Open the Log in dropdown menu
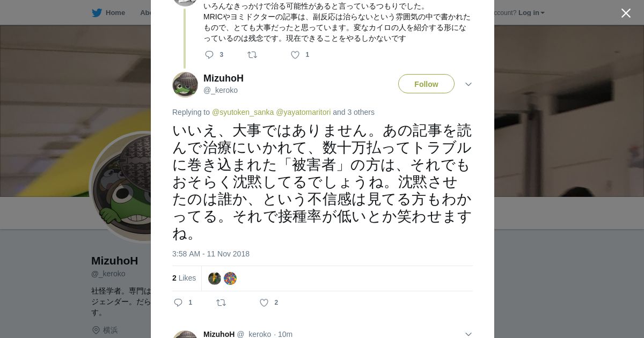This screenshot has height=338, width=644. tap(531, 13)
